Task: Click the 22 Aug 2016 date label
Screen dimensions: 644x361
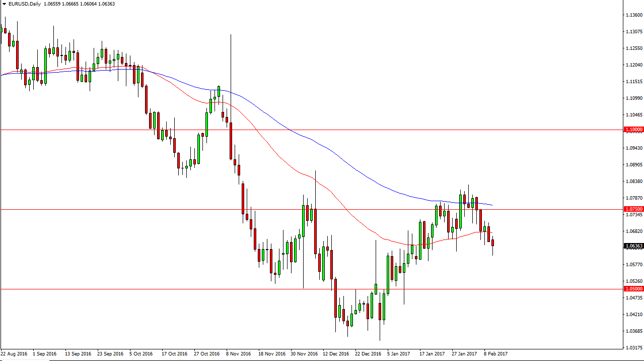Action: [x=15, y=354]
